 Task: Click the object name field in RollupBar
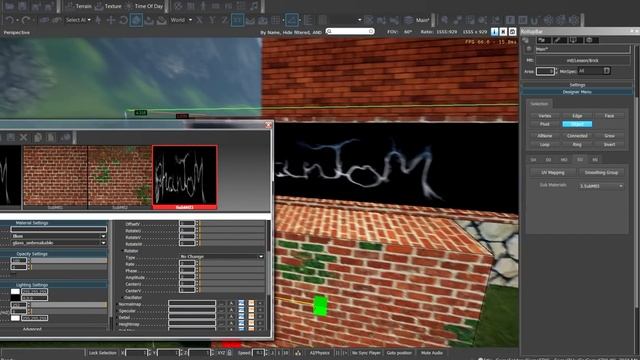coord(583,49)
